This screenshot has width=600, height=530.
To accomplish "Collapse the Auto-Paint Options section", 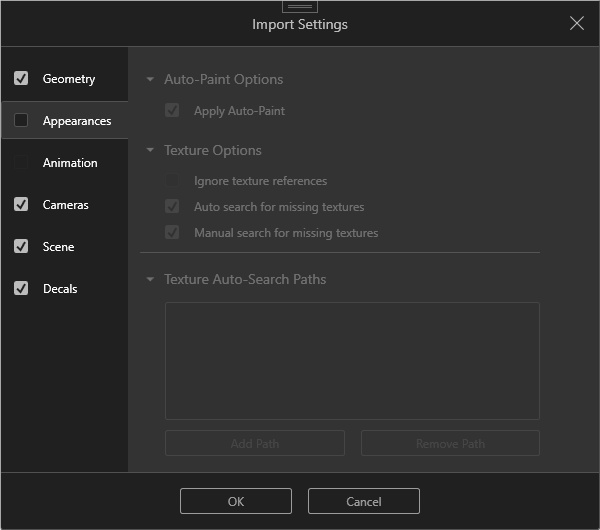I will click(150, 80).
